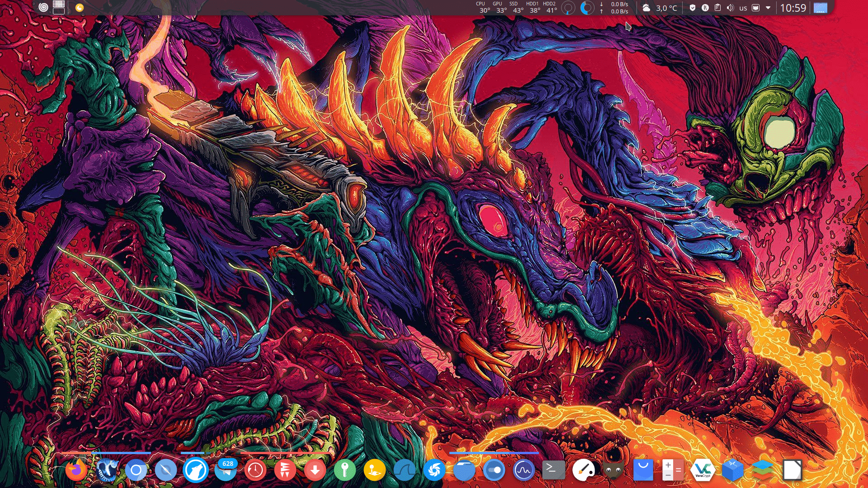868x488 pixels.
Task: Open calendar from the 10:59 clock
Action: (793, 8)
